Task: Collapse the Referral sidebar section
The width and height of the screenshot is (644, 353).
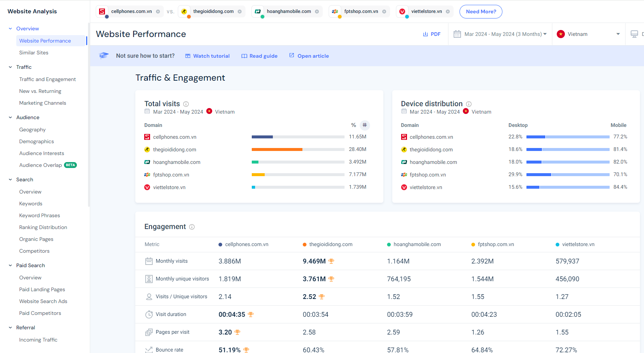Action: coord(10,327)
